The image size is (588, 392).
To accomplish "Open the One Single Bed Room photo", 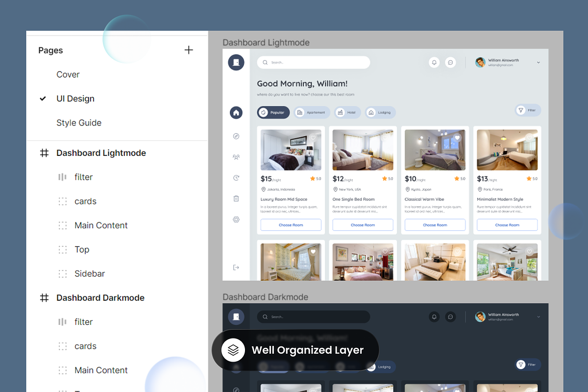I will [363, 150].
